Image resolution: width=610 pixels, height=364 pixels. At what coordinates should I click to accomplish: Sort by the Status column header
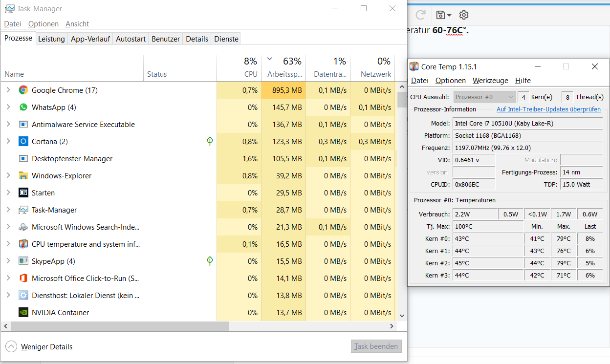(x=180, y=68)
